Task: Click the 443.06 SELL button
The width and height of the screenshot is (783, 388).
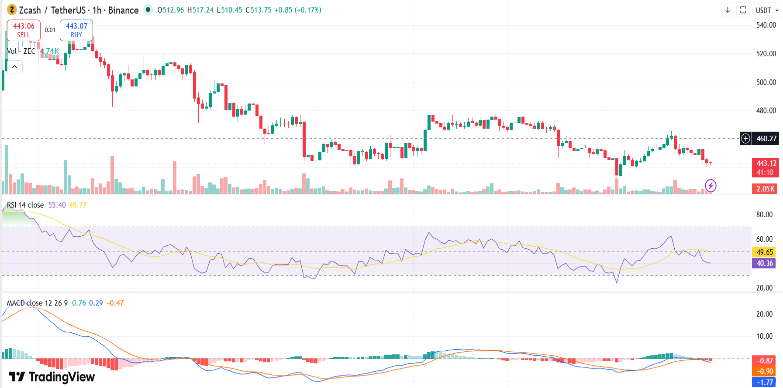Action: 23,30
